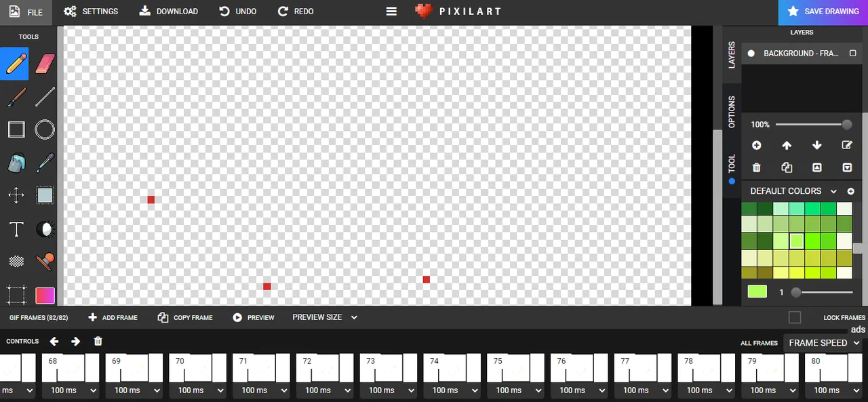Click the current light green color swatch

pos(757,292)
